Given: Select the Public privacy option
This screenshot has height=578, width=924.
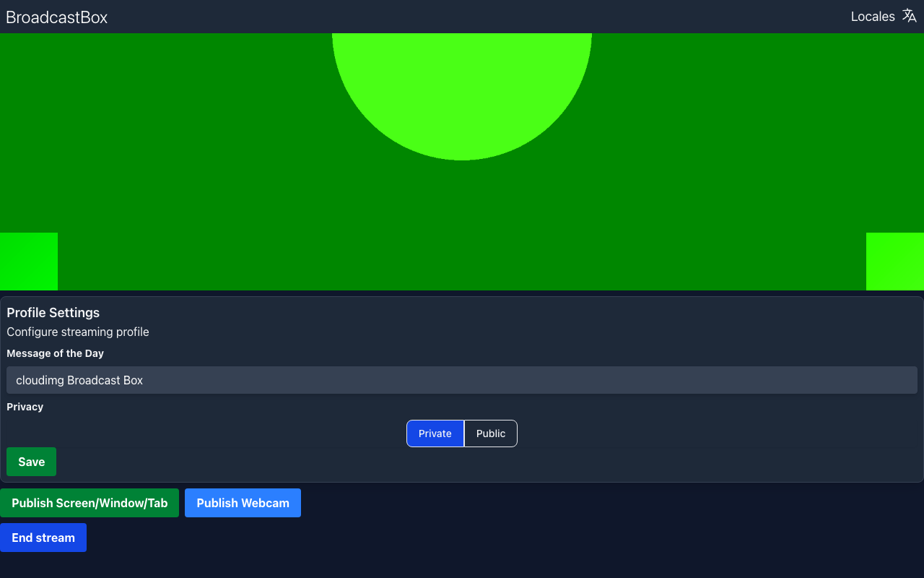Looking at the screenshot, I should [491, 433].
